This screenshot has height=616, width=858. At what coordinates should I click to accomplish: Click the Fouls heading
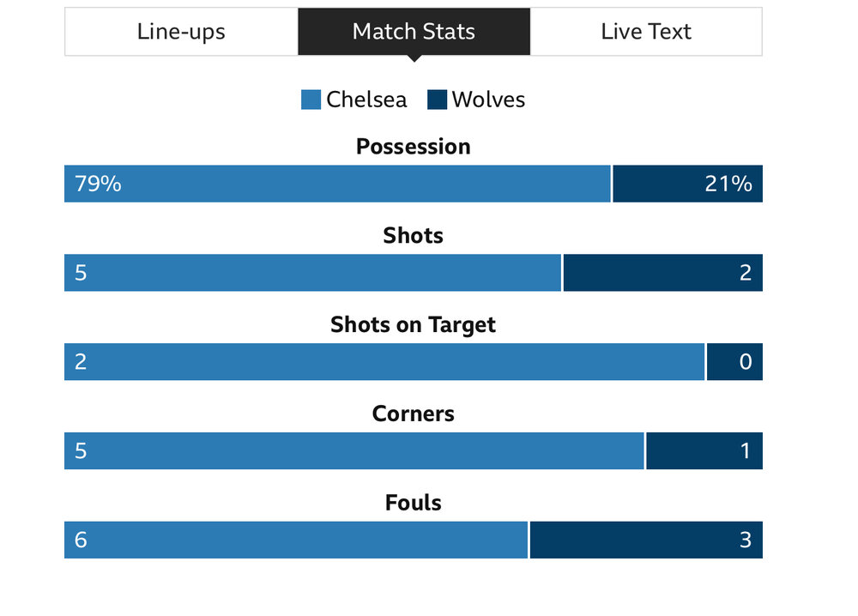[x=414, y=503]
